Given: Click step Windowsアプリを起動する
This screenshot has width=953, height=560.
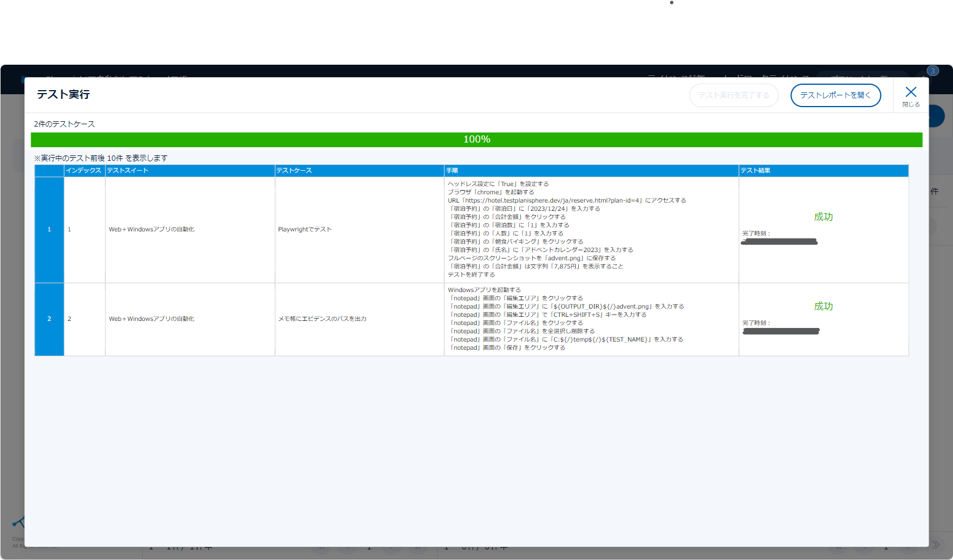Looking at the screenshot, I should pos(484,290).
